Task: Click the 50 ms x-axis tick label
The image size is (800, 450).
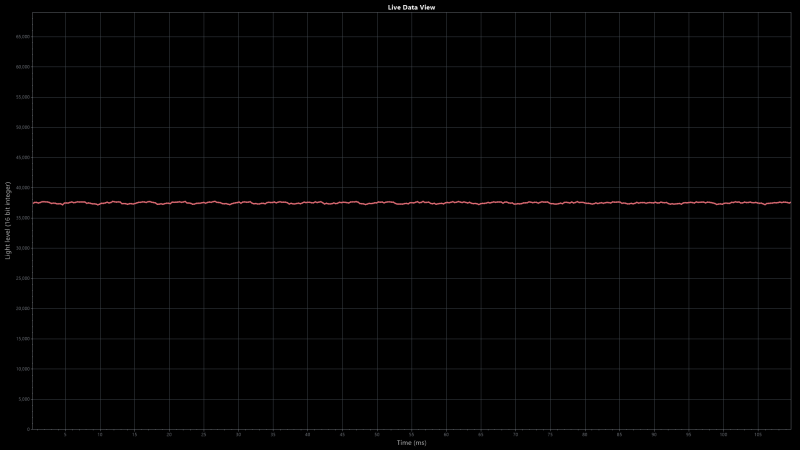Action: [x=377, y=435]
